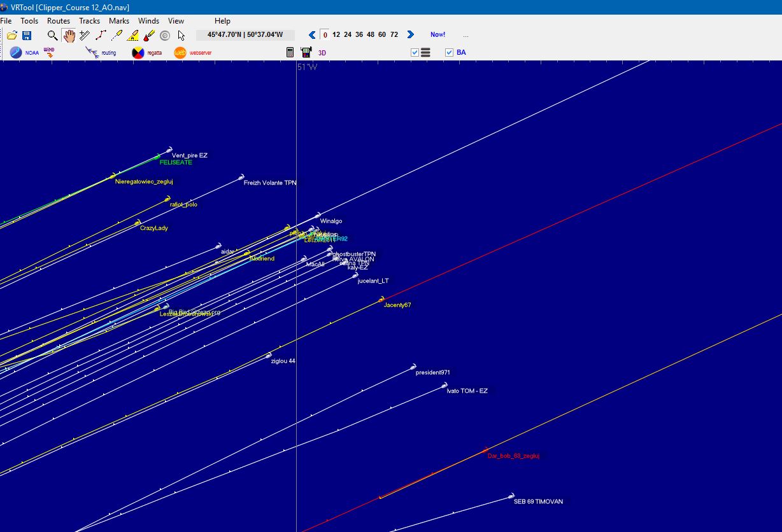Image resolution: width=782 pixels, height=532 pixels.
Task: Open a file with the folder icon
Action: coord(11,36)
